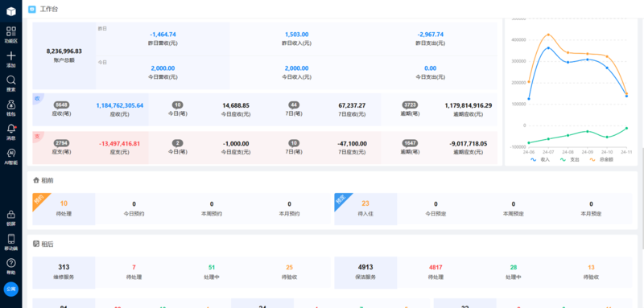This screenshot has height=308, width=644.
Task: View 消息 notifications bell
Action: (11, 132)
